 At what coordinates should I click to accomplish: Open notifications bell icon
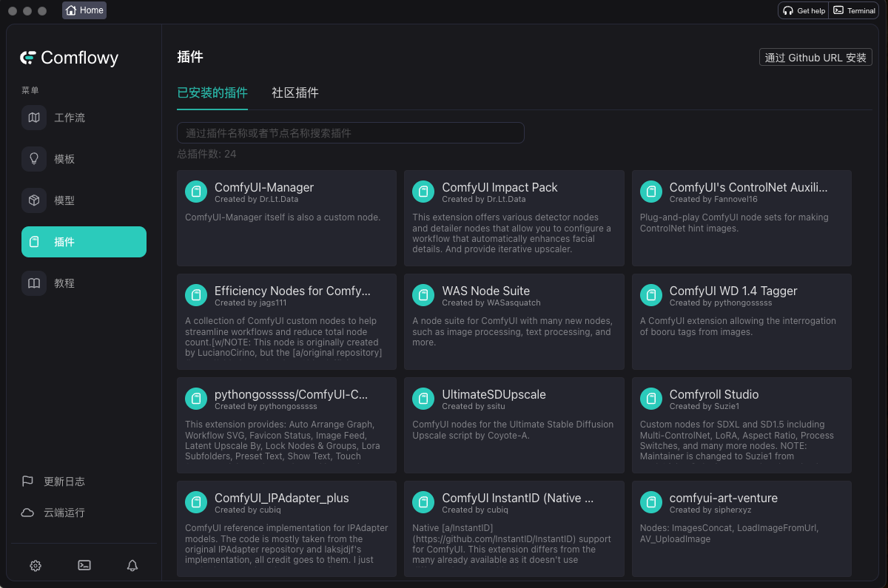(x=132, y=566)
